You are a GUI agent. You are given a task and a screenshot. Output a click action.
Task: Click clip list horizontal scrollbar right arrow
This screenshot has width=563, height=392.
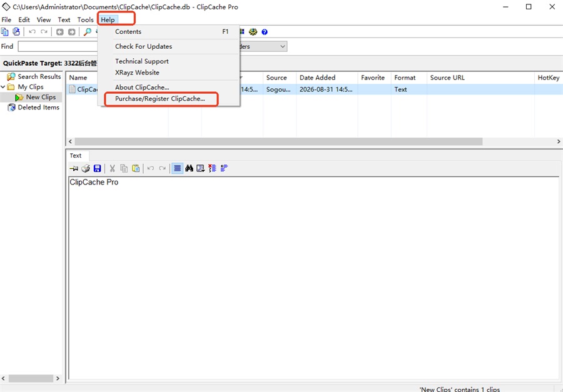tap(559, 141)
